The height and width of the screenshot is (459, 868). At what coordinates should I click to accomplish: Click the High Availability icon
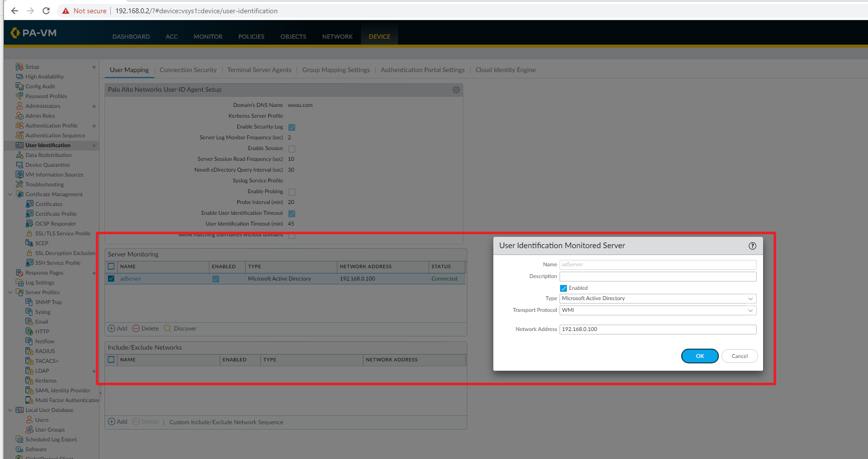click(20, 76)
